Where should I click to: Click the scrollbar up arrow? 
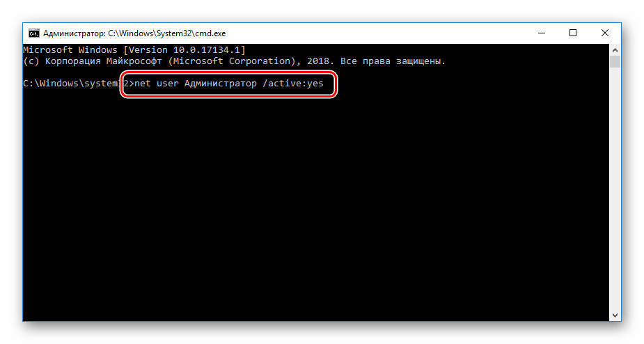tap(615, 49)
